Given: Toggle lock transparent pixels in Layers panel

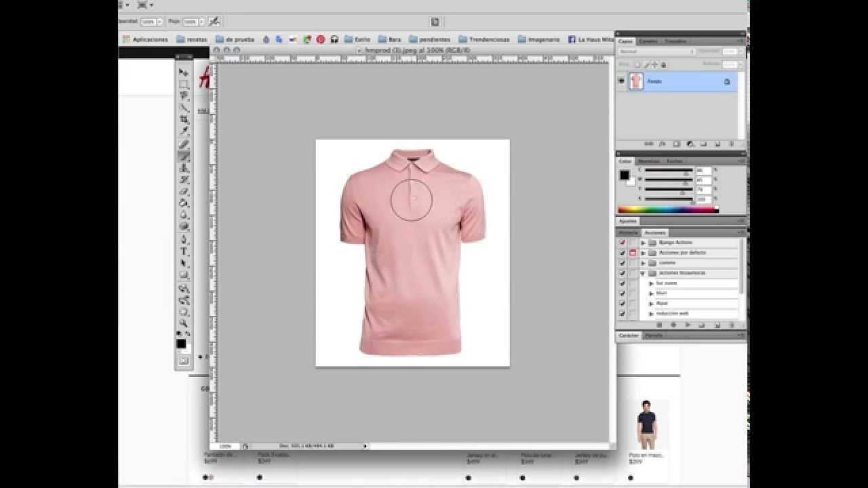Looking at the screenshot, I should click(637, 64).
